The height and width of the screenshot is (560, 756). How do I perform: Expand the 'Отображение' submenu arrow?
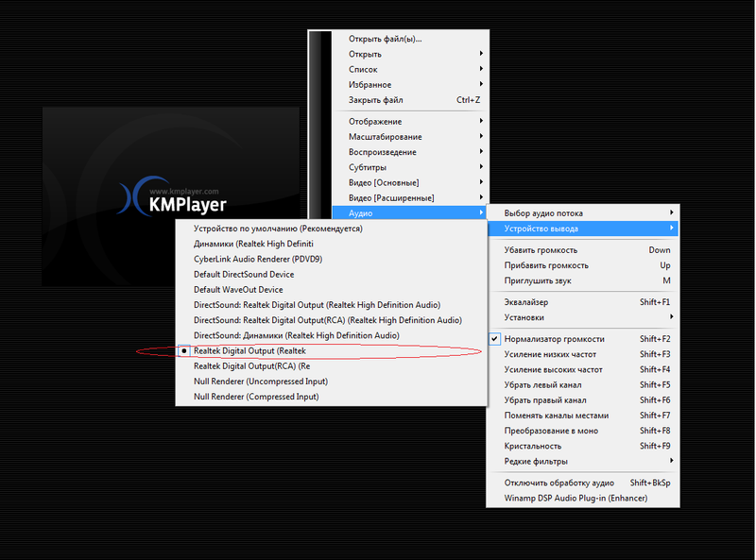(481, 121)
